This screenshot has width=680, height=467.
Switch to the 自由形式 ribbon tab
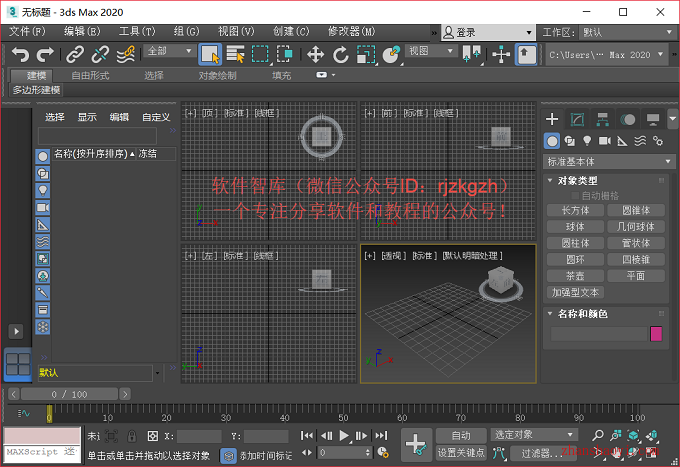tap(90, 75)
